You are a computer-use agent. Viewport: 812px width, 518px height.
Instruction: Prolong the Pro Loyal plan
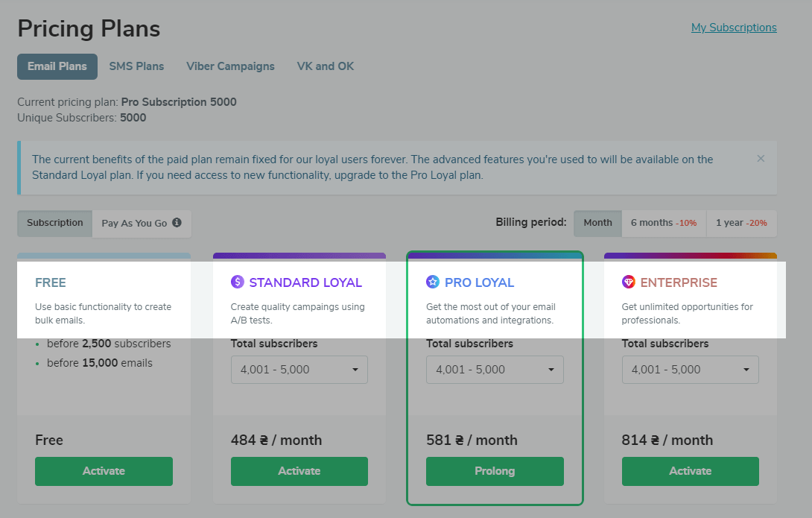[495, 471]
